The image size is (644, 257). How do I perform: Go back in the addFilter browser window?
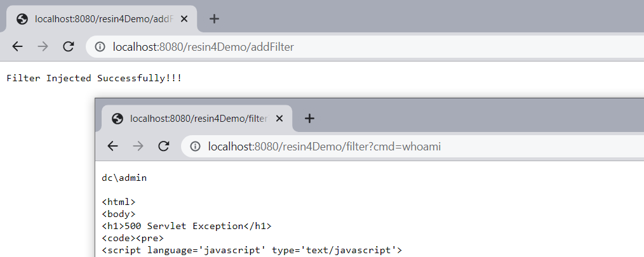(x=17, y=46)
